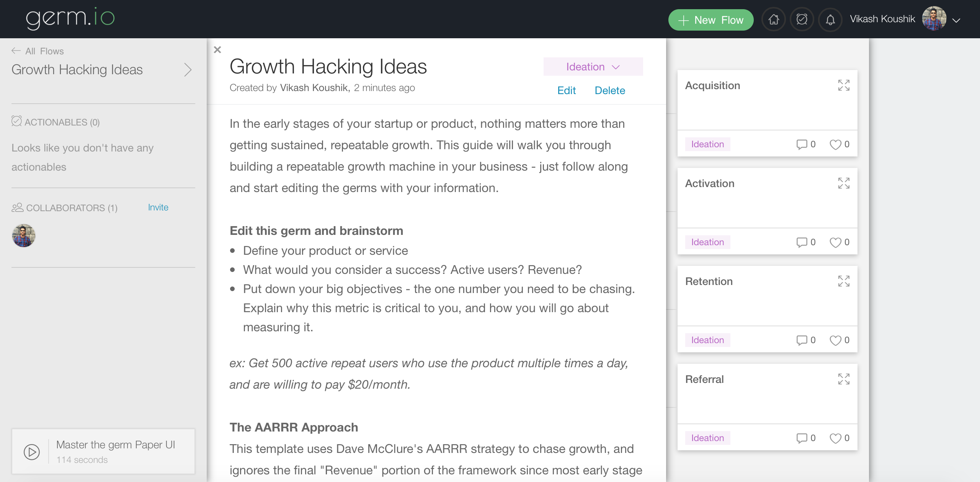Expand the Acquisition germ card

click(843, 85)
